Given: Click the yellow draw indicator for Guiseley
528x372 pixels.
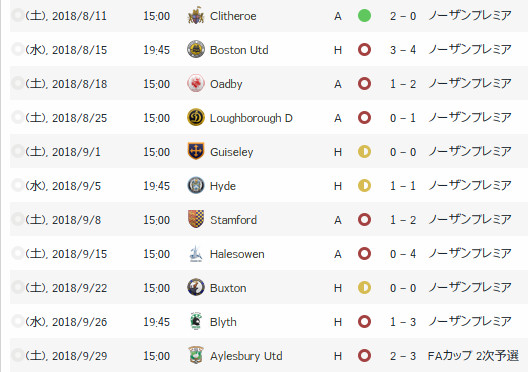Looking at the screenshot, I should [x=364, y=151].
